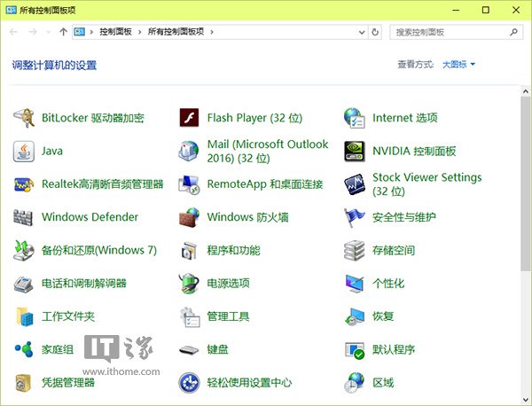Open the Windows 防火墙 brick wall icon
532x406 pixels.
(189, 217)
